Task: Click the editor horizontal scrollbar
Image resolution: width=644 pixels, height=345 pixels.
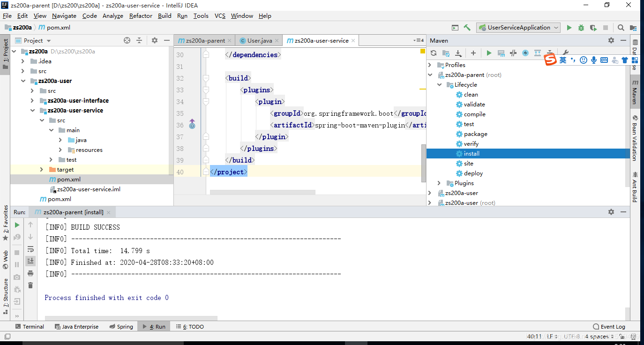Action: [262, 192]
